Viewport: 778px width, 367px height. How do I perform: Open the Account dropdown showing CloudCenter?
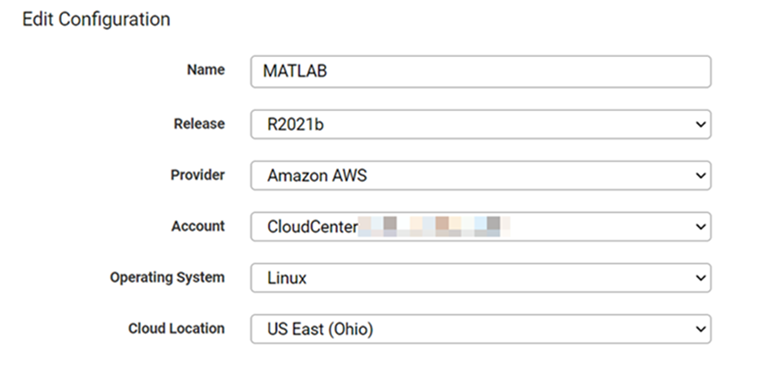click(480, 227)
